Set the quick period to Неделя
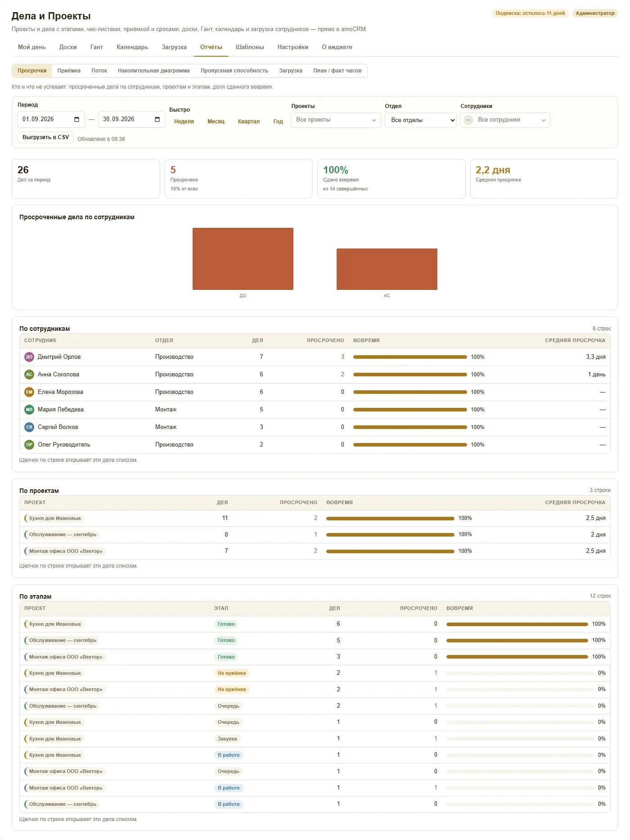 tap(184, 122)
